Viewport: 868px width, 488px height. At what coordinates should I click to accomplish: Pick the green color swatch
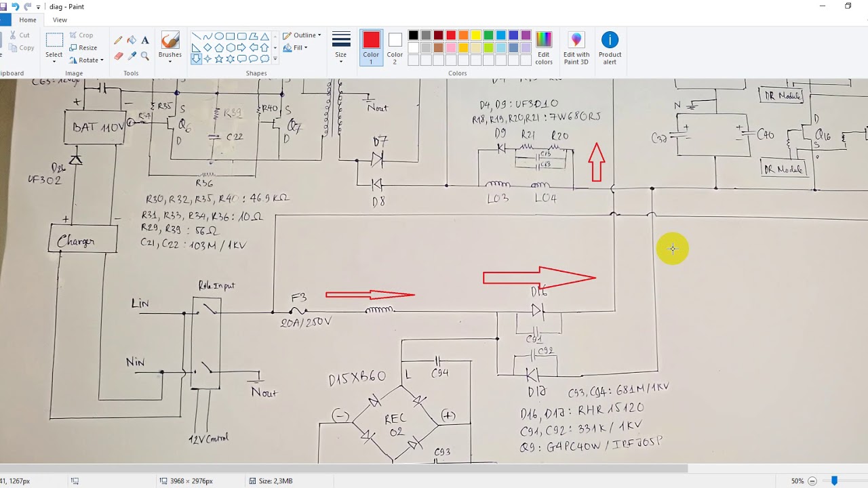488,35
